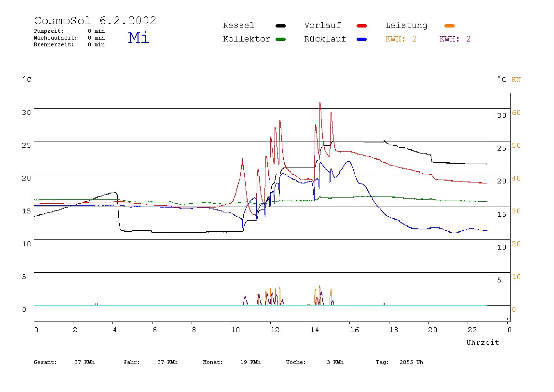Click the right '°C' unit label next to KW

point(502,79)
